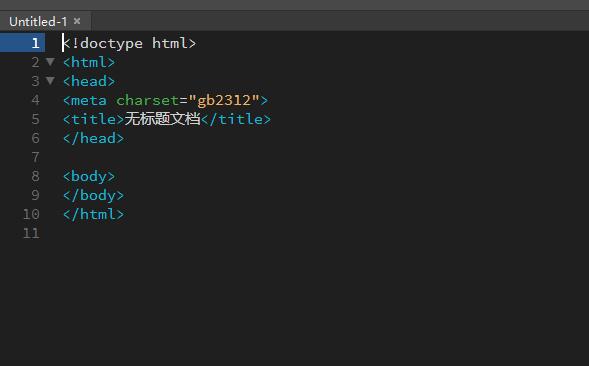
Task: Click line number 10 in gutter
Action: coord(31,214)
